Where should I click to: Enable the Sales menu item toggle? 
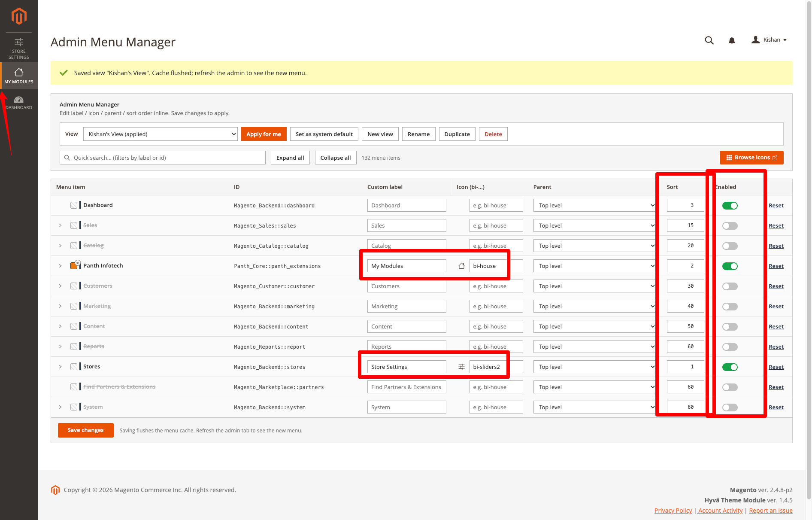point(730,226)
